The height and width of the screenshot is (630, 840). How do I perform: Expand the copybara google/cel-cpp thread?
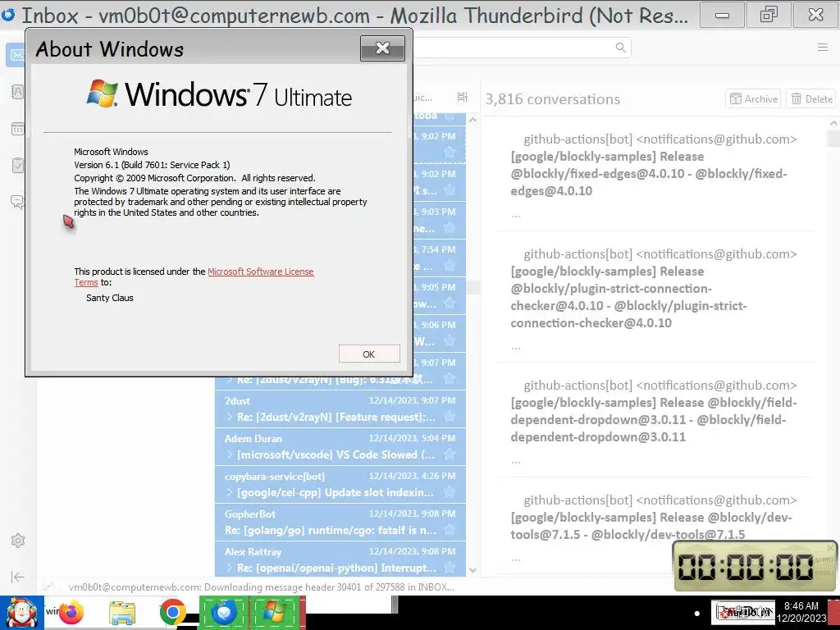click(230, 492)
